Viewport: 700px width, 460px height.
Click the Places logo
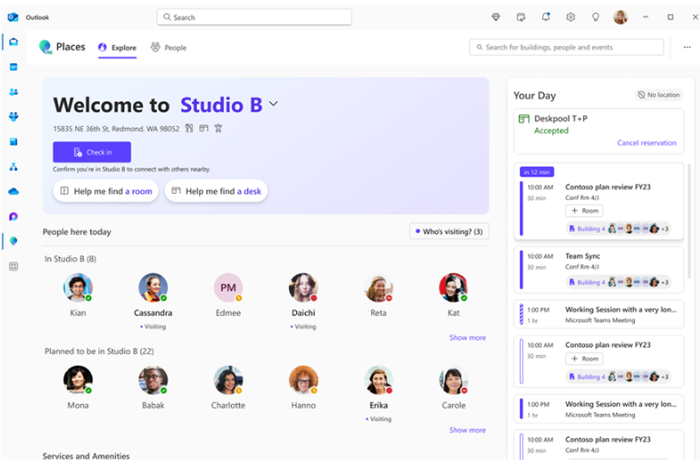[x=45, y=47]
